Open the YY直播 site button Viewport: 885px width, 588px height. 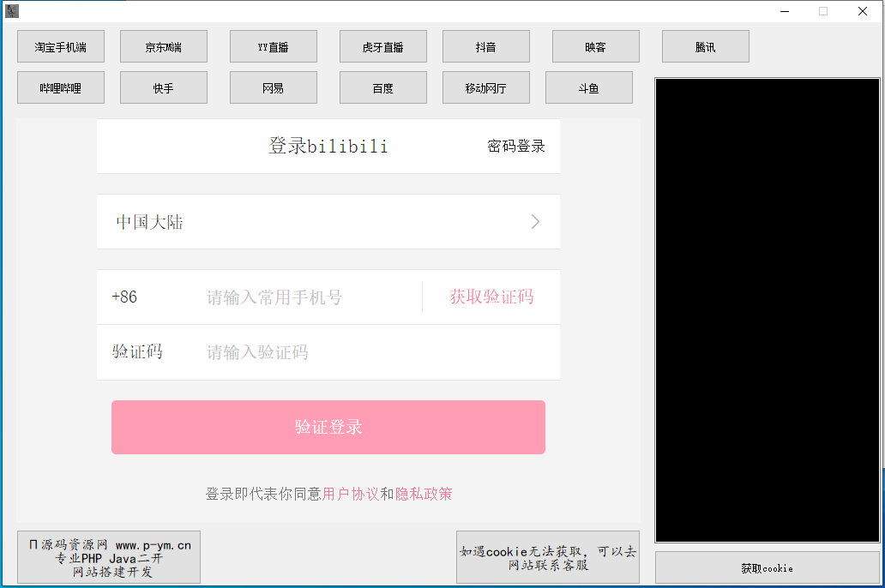click(x=274, y=47)
